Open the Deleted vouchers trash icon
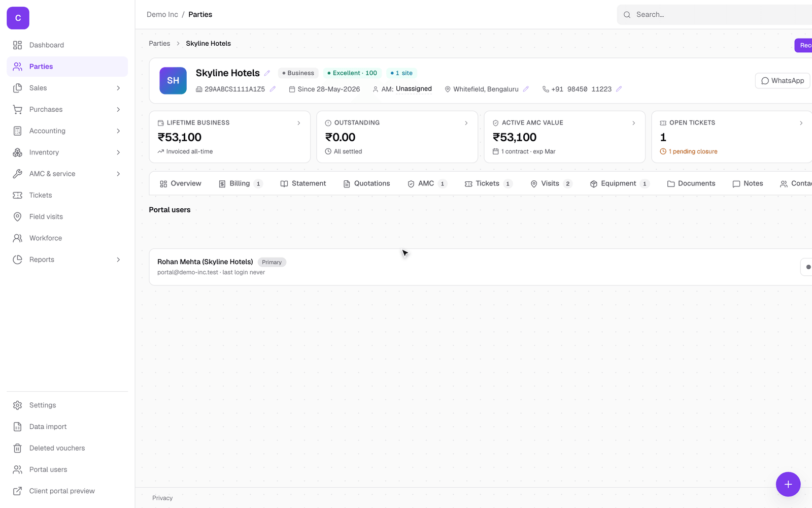Viewport: 812px width, 508px height. pos(17,448)
